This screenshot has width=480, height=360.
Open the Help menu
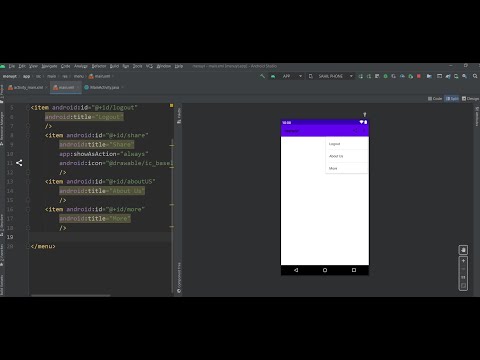coord(179,66)
